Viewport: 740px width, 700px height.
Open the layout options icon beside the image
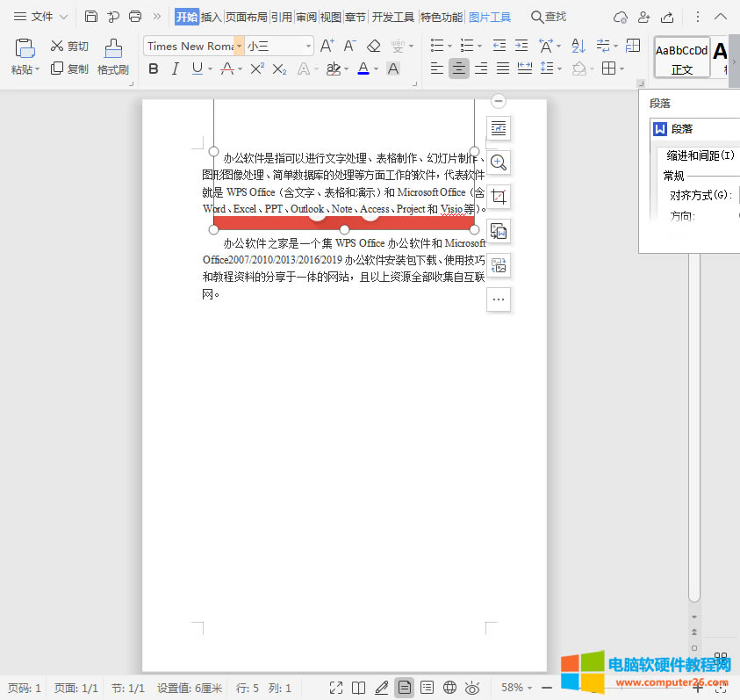[499, 128]
